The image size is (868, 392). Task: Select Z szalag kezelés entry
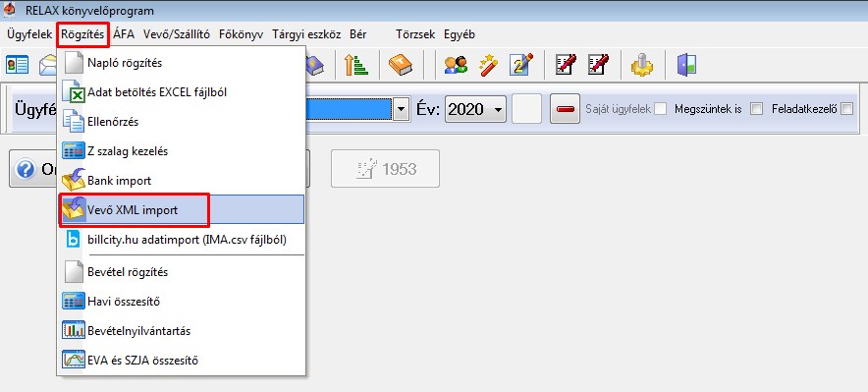182,150
